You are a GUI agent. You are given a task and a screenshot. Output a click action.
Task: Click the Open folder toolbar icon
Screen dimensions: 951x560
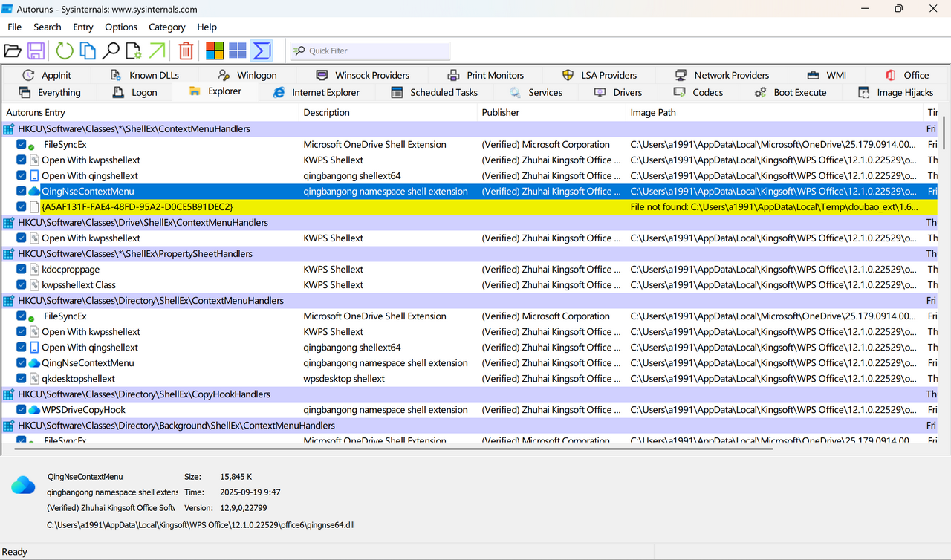click(13, 51)
